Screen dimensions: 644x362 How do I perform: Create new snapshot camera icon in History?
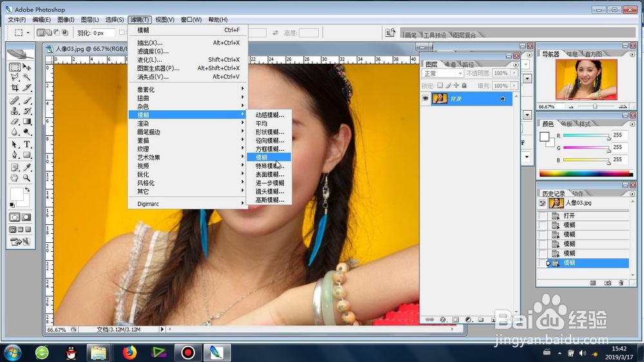pyautogui.click(x=607, y=283)
